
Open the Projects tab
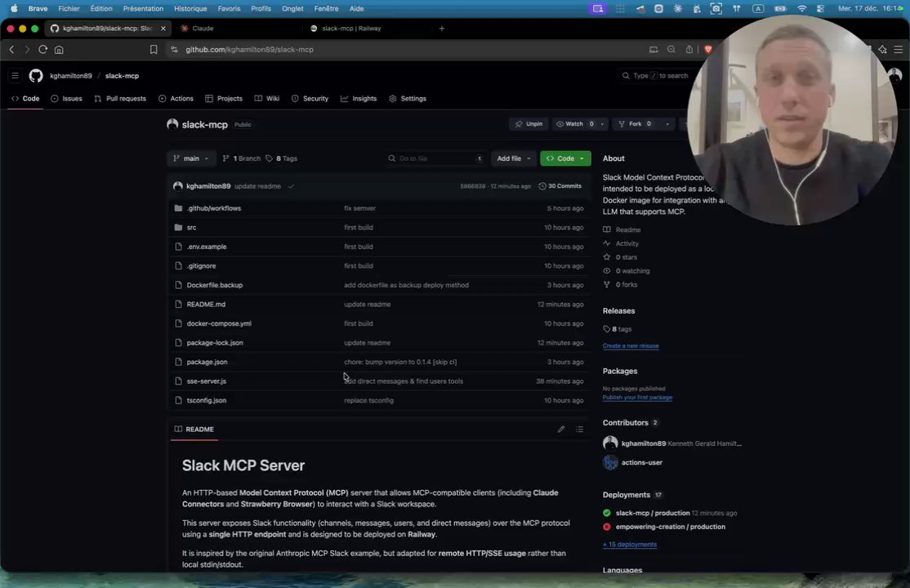tap(224, 99)
